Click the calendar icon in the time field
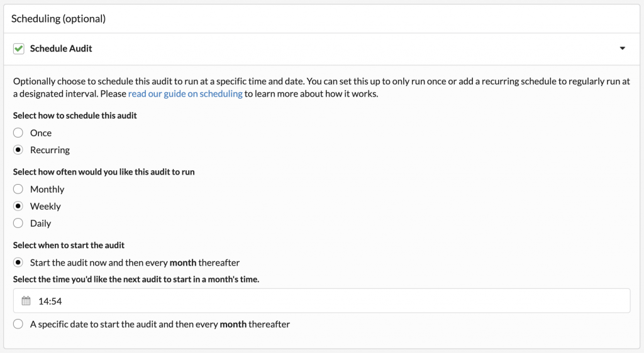The height and width of the screenshot is (353, 644). [26, 301]
